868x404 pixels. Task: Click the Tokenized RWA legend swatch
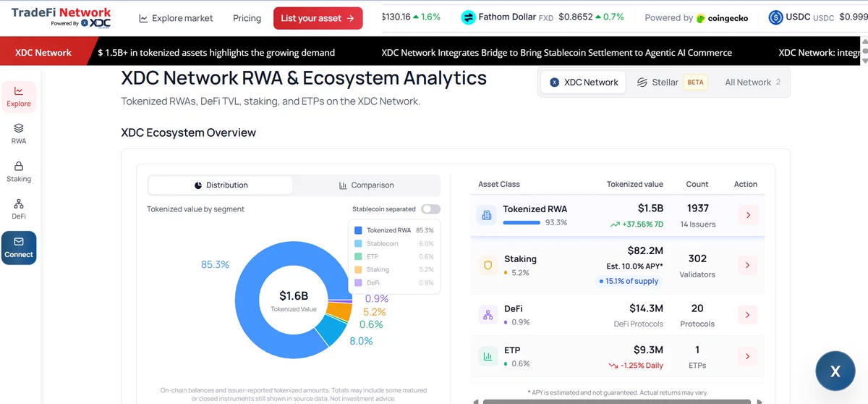[x=358, y=230]
